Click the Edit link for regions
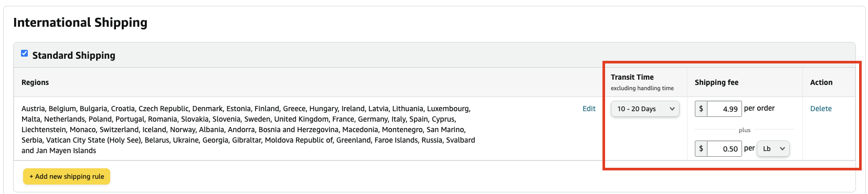Viewport: 868px width, 194px height. [589, 109]
